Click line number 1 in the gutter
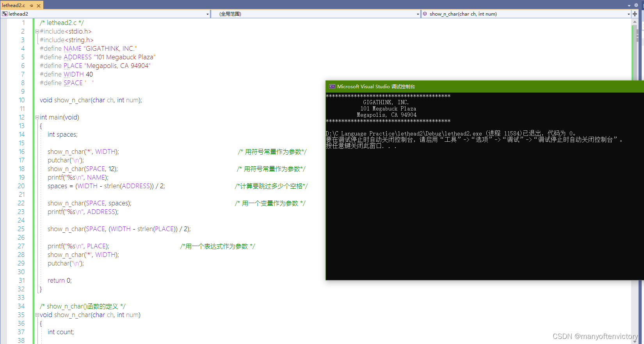644x344 pixels. pyautogui.click(x=23, y=23)
